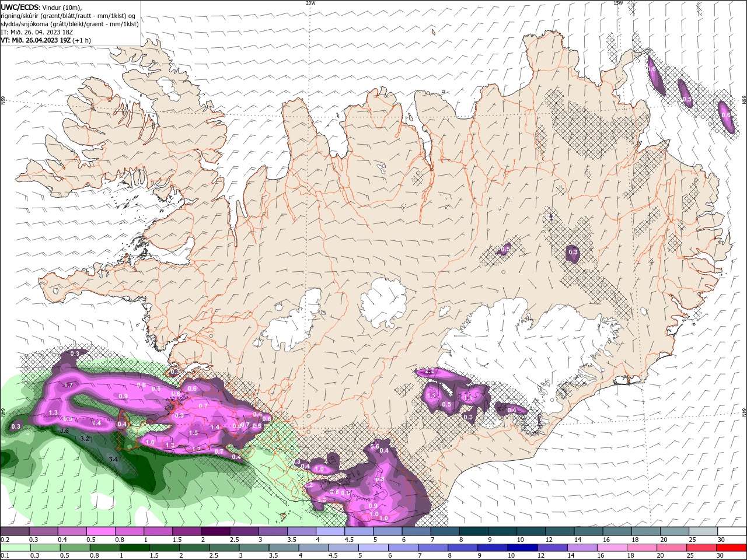
Task: Click the '0.8' label under the snow scale
Action: 120,540
